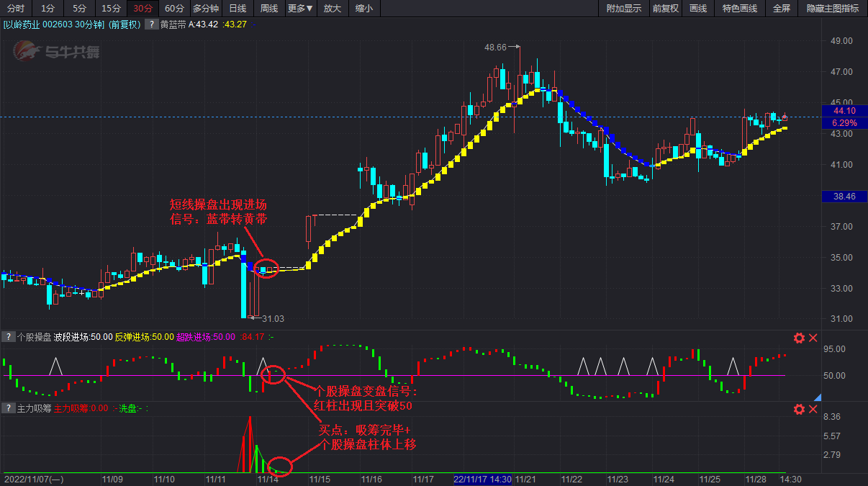Open the 多分钟 period option
868x486 pixels.
click(205, 9)
